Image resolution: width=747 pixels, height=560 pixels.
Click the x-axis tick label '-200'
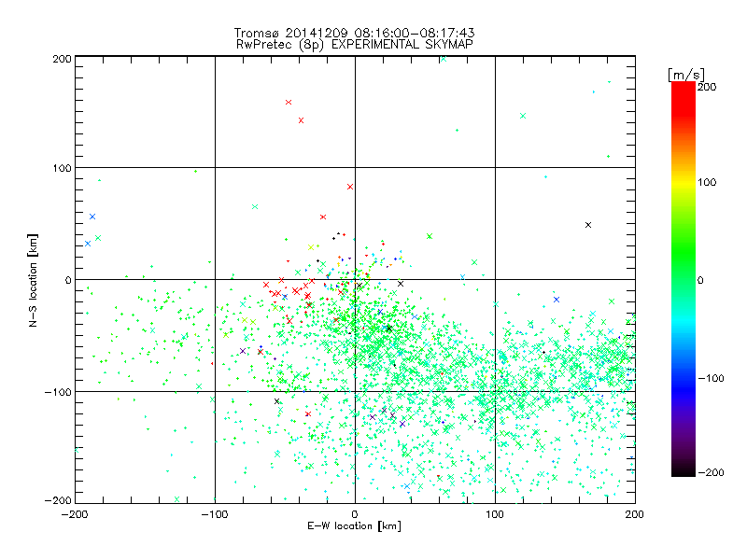pos(75,514)
